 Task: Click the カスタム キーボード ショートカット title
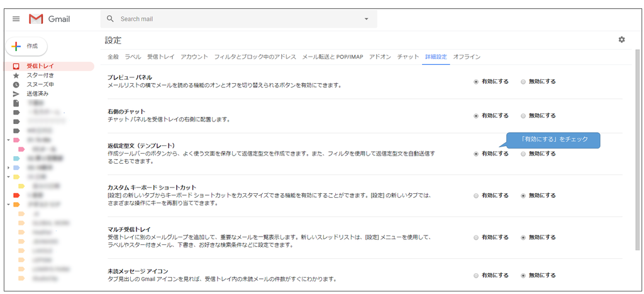click(152, 188)
